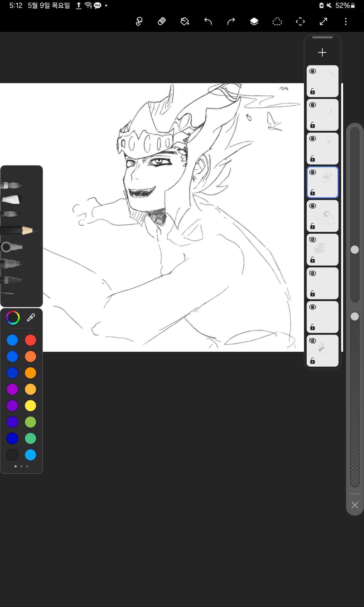Select the paint bucket fill tool
This screenshot has width=364, height=607.
(185, 21)
